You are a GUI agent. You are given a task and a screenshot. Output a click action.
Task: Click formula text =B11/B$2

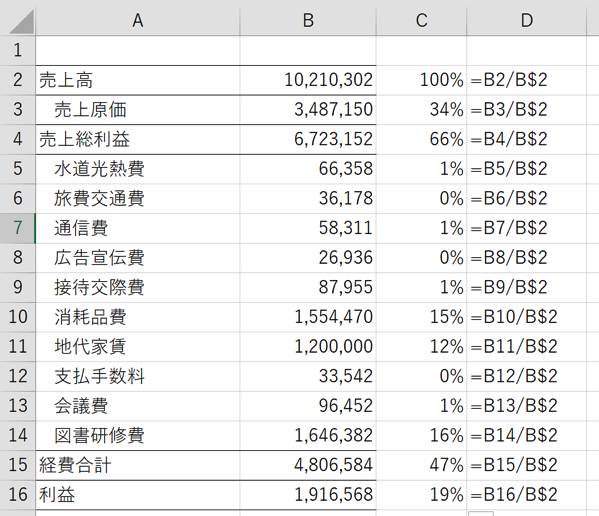click(x=514, y=347)
